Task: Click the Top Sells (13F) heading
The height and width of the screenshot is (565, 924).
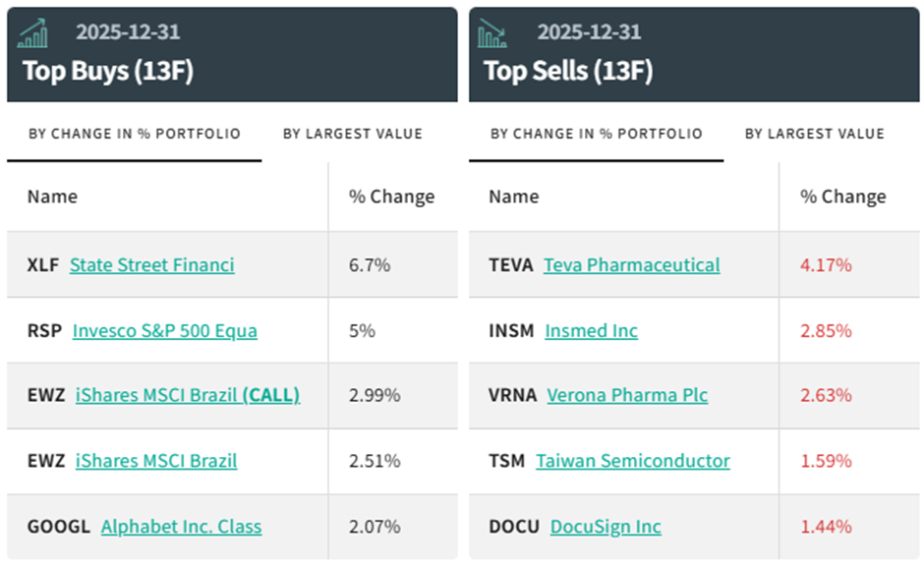Action: pyautogui.click(x=568, y=71)
